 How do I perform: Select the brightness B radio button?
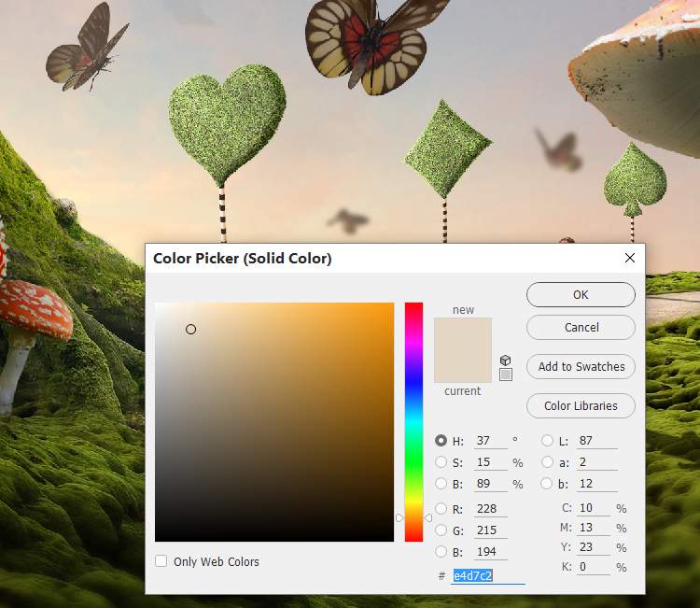pos(441,484)
